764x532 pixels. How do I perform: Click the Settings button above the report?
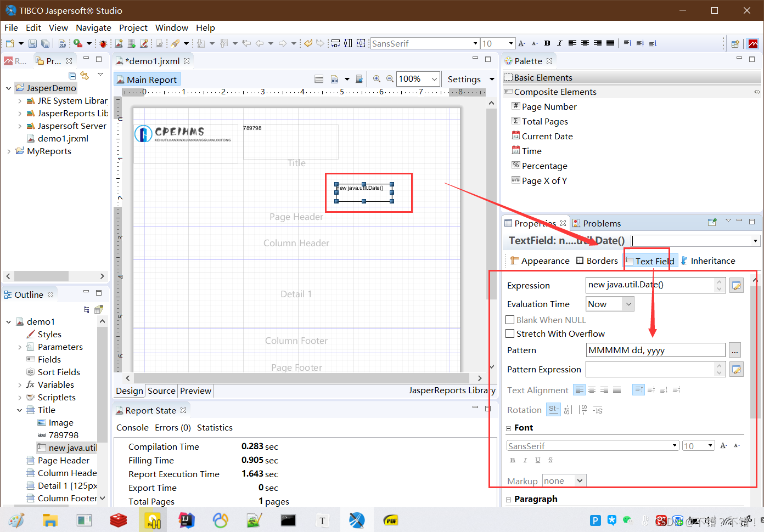(464, 79)
